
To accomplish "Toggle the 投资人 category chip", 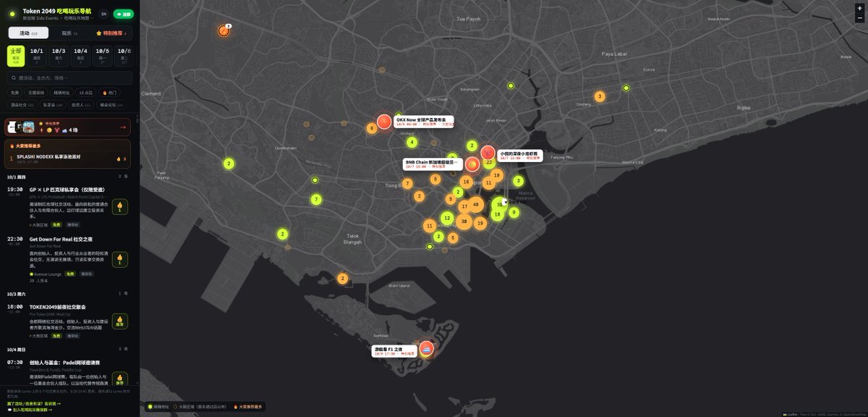I will [x=82, y=105].
